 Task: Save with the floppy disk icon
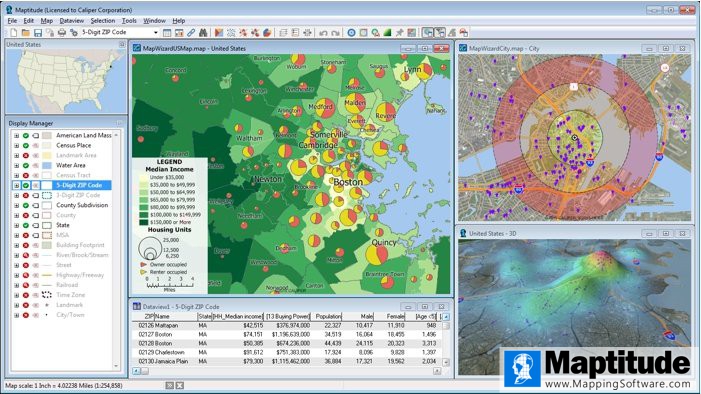pyautogui.click(x=38, y=33)
